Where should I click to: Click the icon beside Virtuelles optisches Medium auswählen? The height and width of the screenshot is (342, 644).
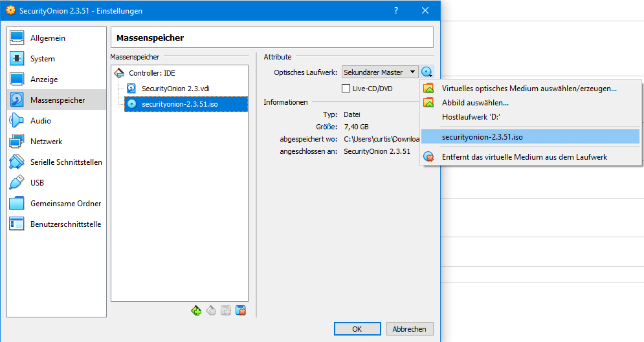(428, 88)
